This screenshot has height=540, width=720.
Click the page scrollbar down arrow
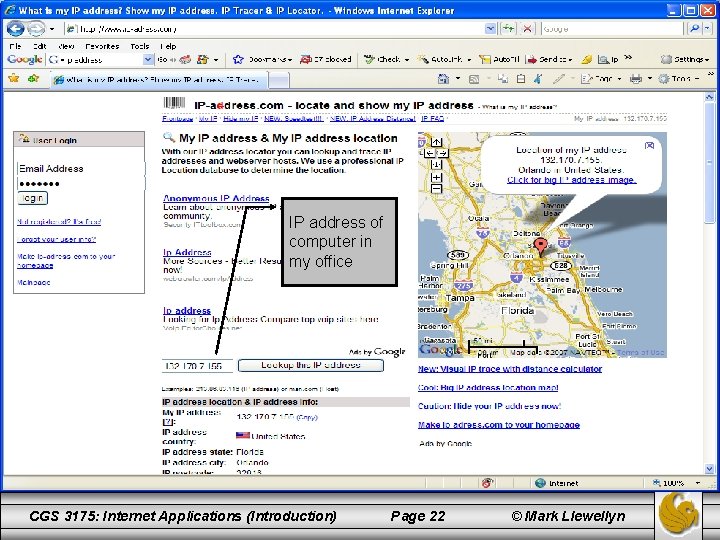pyautogui.click(x=709, y=469)
